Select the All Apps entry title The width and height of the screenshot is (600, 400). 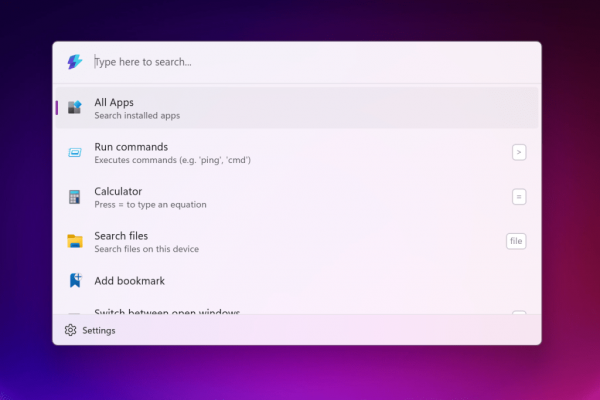coord(114,102)
